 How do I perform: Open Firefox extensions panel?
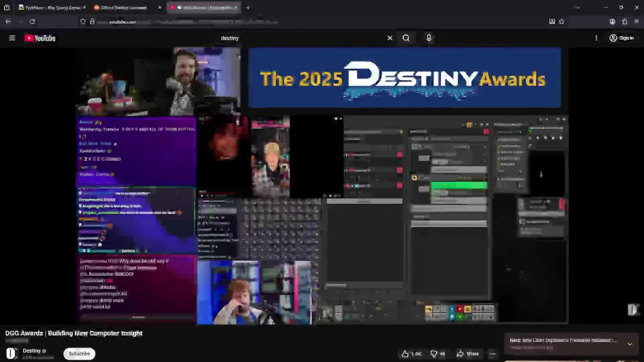[624, 22]
